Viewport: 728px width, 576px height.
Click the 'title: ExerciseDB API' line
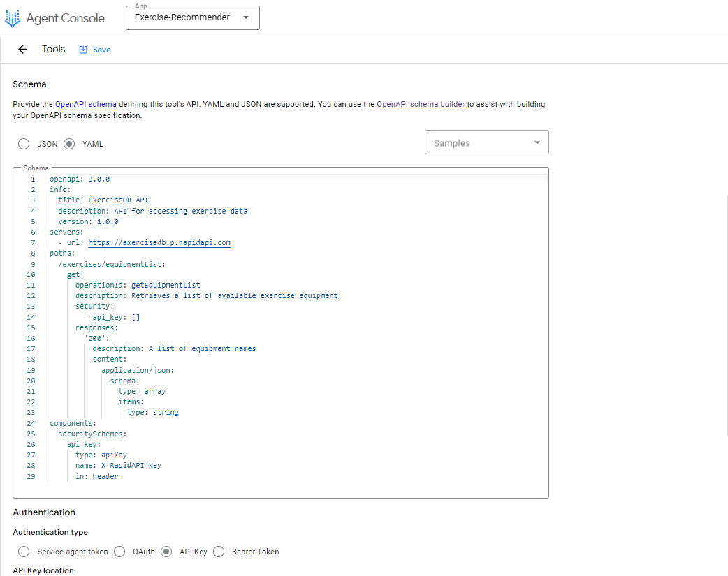(x=103, y=200)
